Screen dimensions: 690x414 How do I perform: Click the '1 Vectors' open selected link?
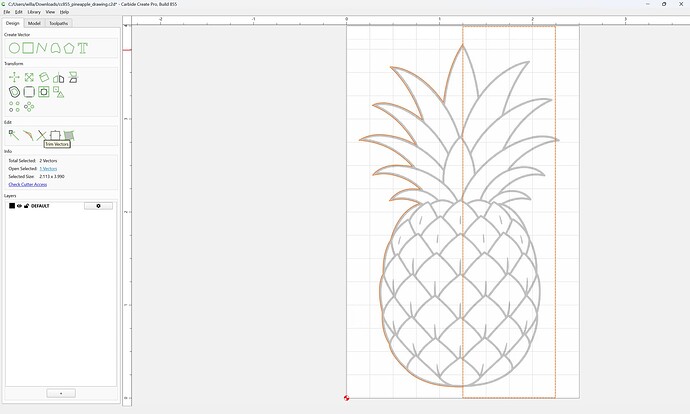tap(48, 169)
